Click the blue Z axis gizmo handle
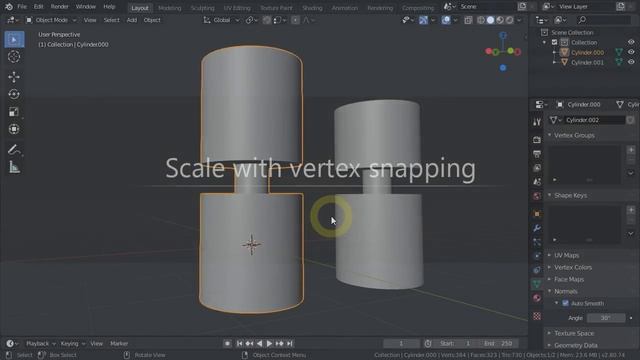 [503, 36]
